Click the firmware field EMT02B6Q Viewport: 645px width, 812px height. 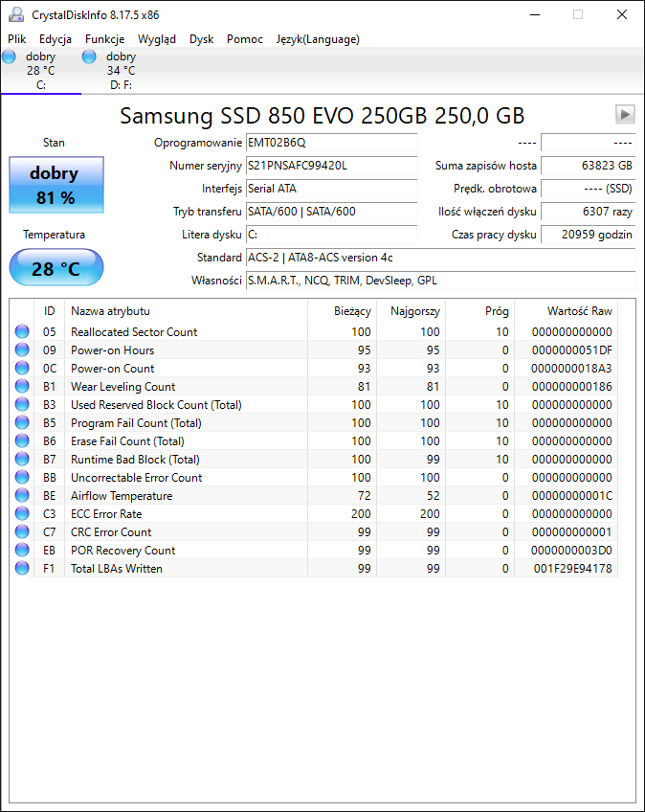pyautogui.click(x=331, y=143)
